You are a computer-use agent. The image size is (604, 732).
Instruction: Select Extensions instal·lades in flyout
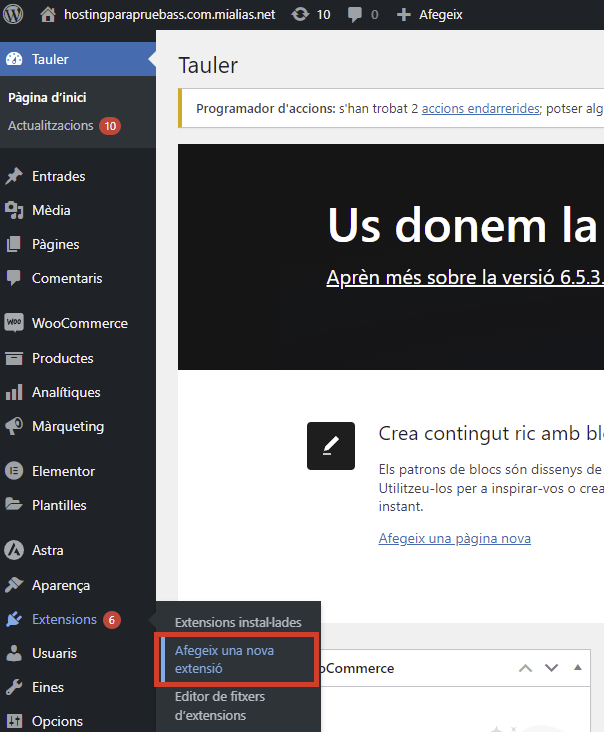click(238, 622)
